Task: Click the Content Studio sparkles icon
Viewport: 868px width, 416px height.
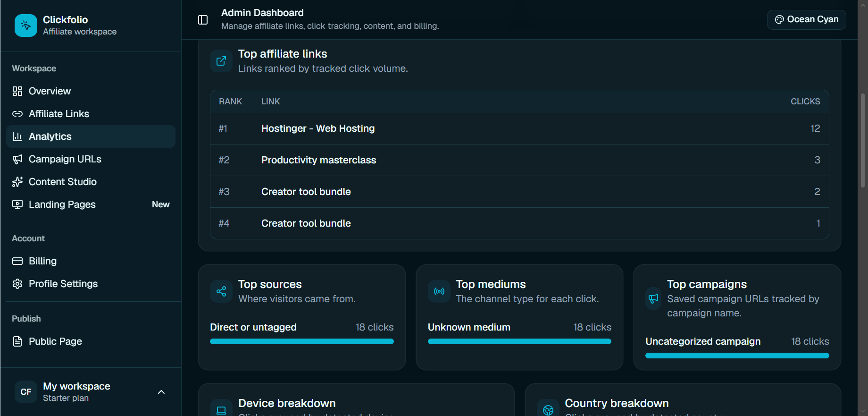Action: tap(17, 182)
